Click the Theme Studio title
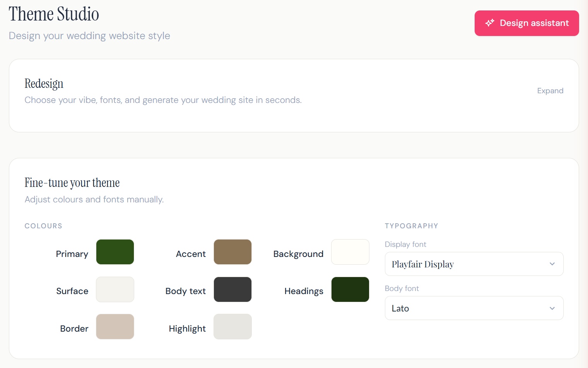 pos(54,14)
